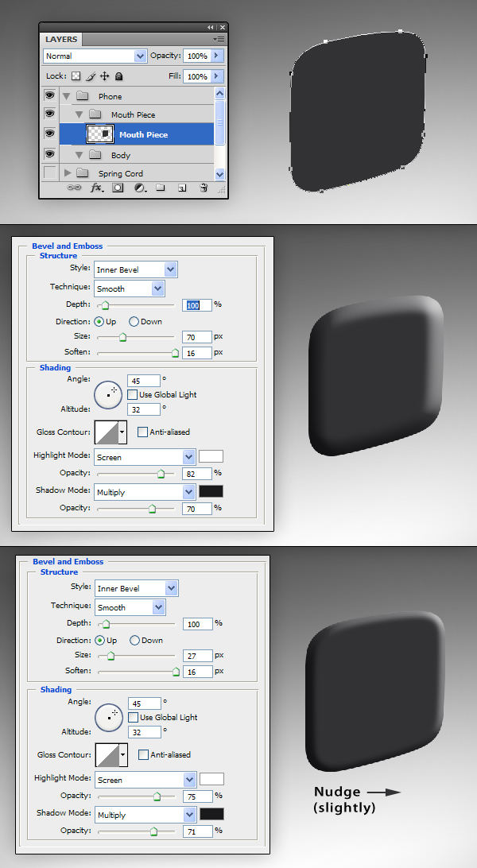Enable Use Global Light in the Size 70 dialog
Image resolution: width=477 pixels, height=868 pixels.
tap(132, 395)
